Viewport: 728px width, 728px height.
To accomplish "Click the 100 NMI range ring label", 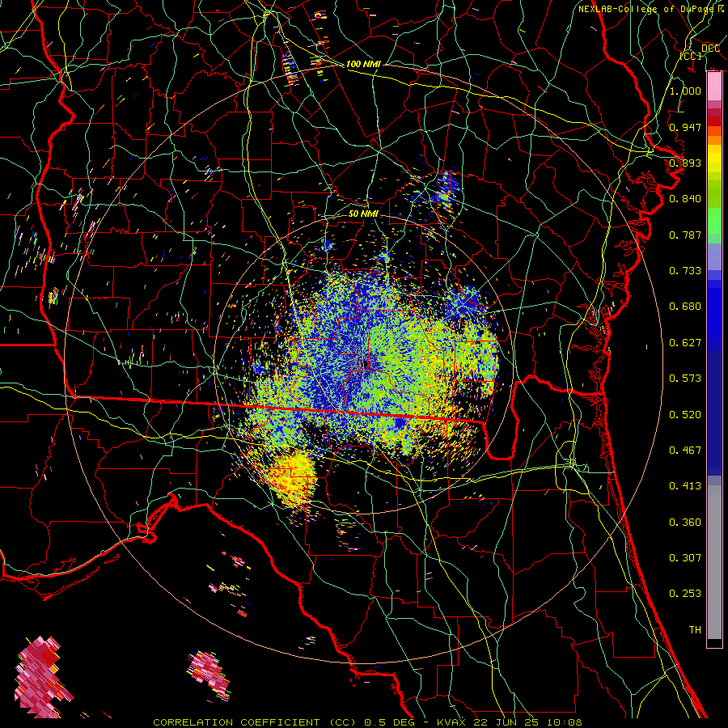I will click(x=363, y=64).
